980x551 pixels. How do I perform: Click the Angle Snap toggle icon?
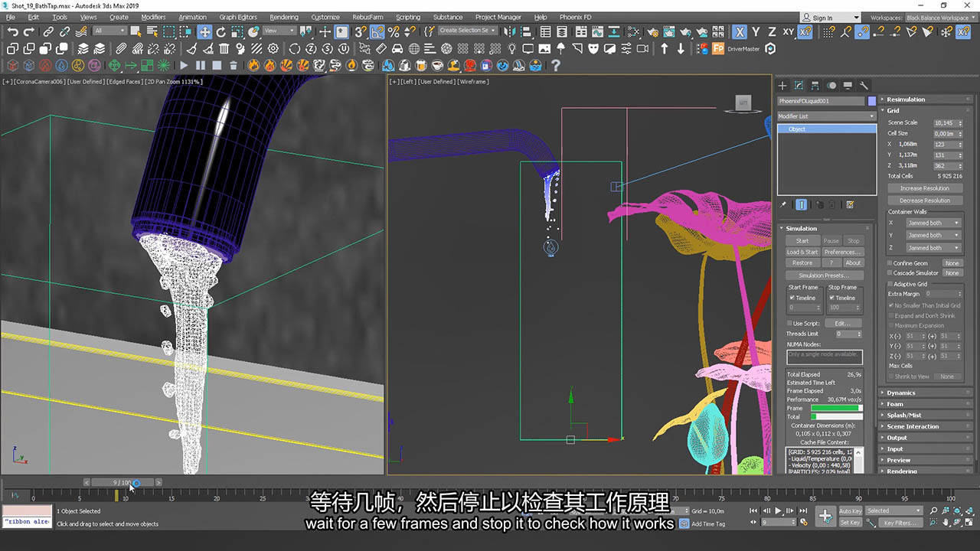tap(377, 31)
